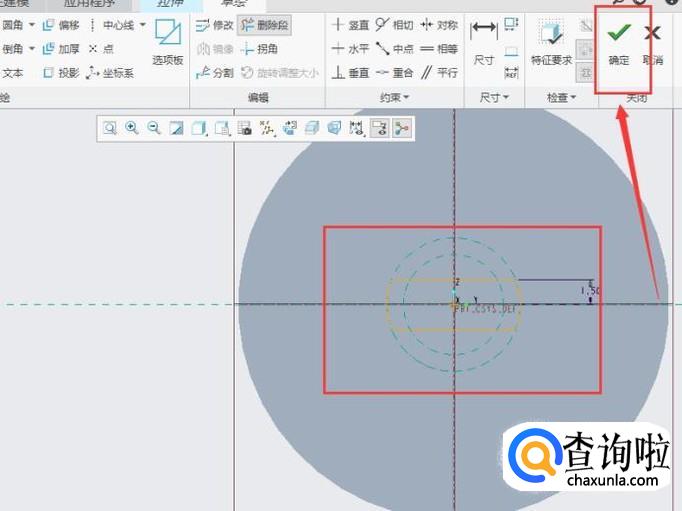The width and height of the screenshot is (682, 511).
Task: Open sketcher display filters dropdown
Action: point(357,128)
